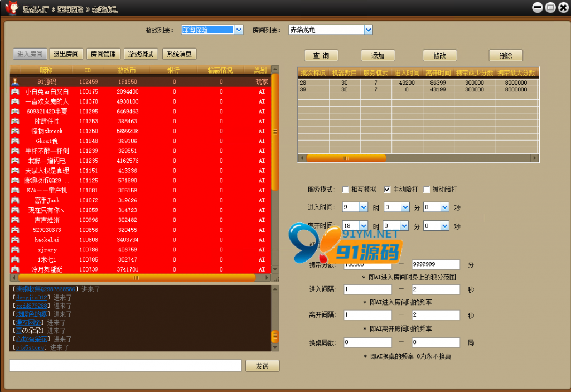Screen dimensions: 571x392
Task: Open the 系统消息 tab
Action: (179, 54)
